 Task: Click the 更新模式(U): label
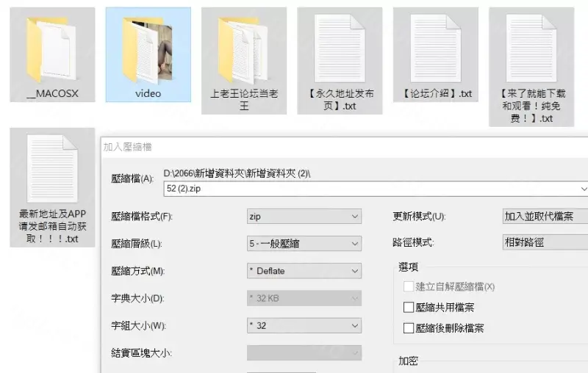(x=419, y=217)
